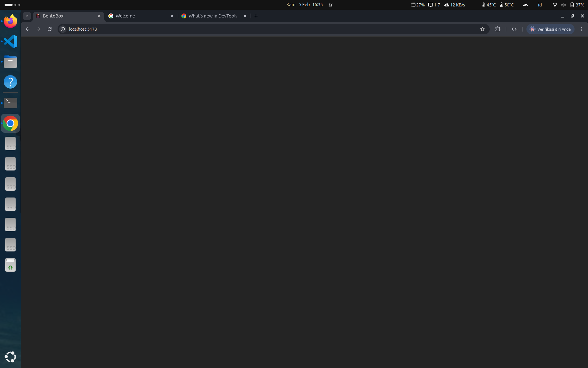Open the Extensions puzzle icon
588x368 pixels.
(498, 29)
